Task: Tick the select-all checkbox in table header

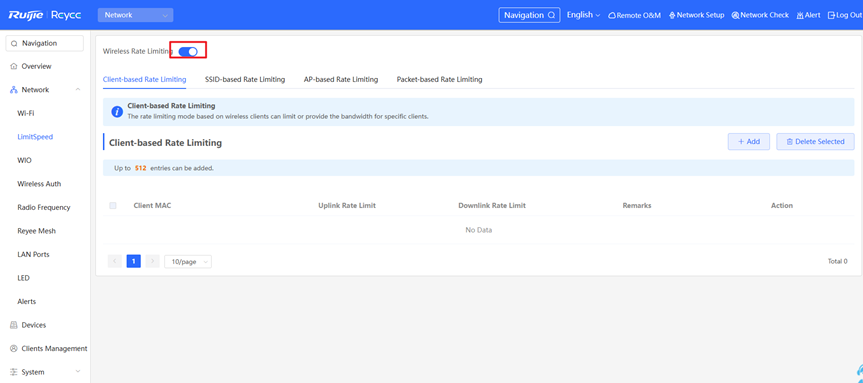Action: pyautogui.click(x=113, y=205)
